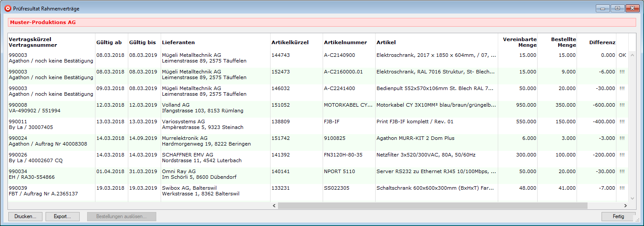644x226 pixels.
Task: Click the app icon in the title bar
Action: click(8, 8)
